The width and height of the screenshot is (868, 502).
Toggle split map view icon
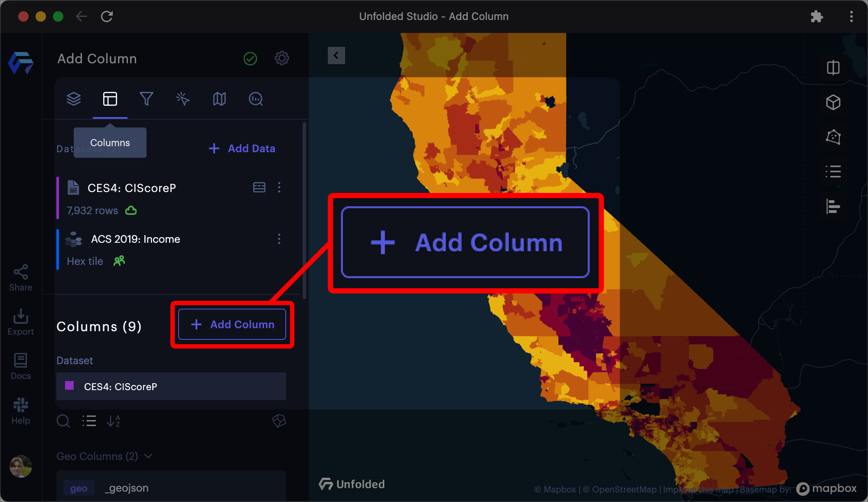[833, 68]
